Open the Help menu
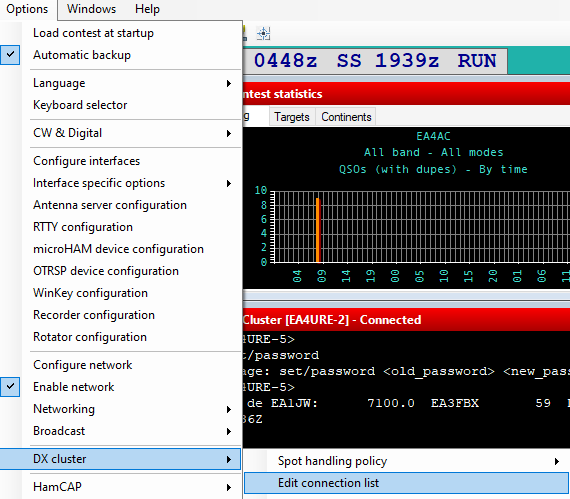This screenshot has width=570, height=499. 147,9
